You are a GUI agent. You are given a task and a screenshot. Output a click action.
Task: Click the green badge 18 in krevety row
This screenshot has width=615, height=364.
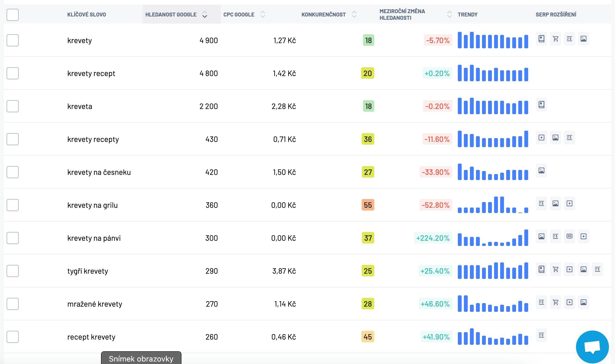(369, 40)
